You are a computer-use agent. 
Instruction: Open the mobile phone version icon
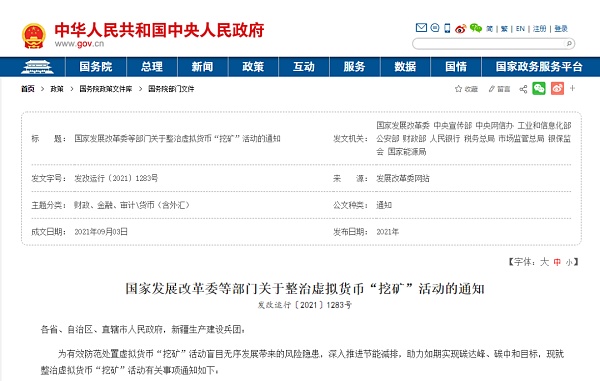tap(447, 28)
